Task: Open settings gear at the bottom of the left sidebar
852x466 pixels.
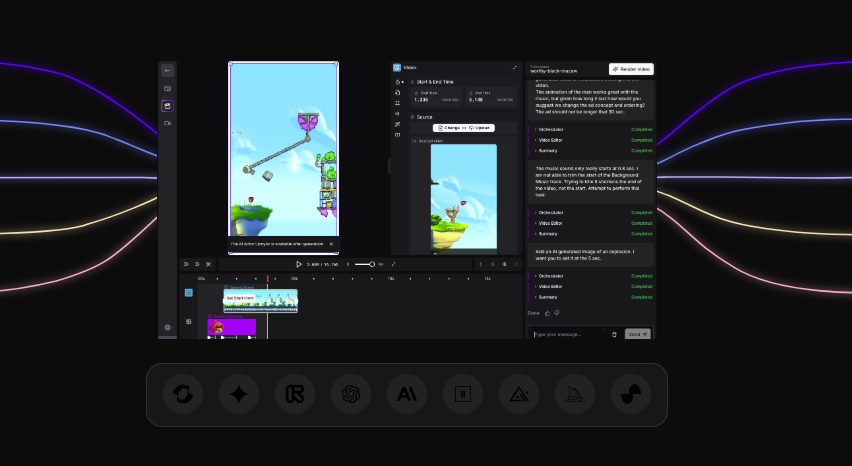Action: coord(167,327)
